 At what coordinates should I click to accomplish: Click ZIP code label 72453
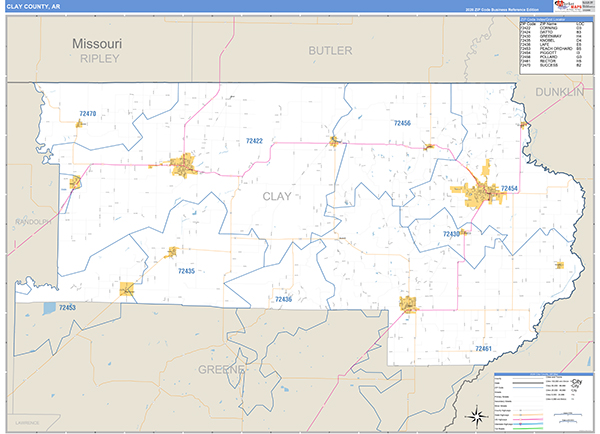tap(67, 307)
